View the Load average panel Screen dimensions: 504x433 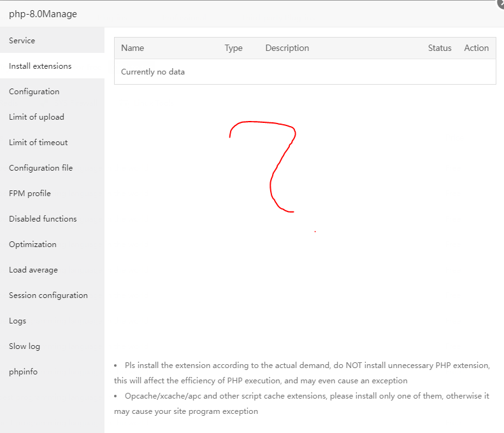(33, 270)
